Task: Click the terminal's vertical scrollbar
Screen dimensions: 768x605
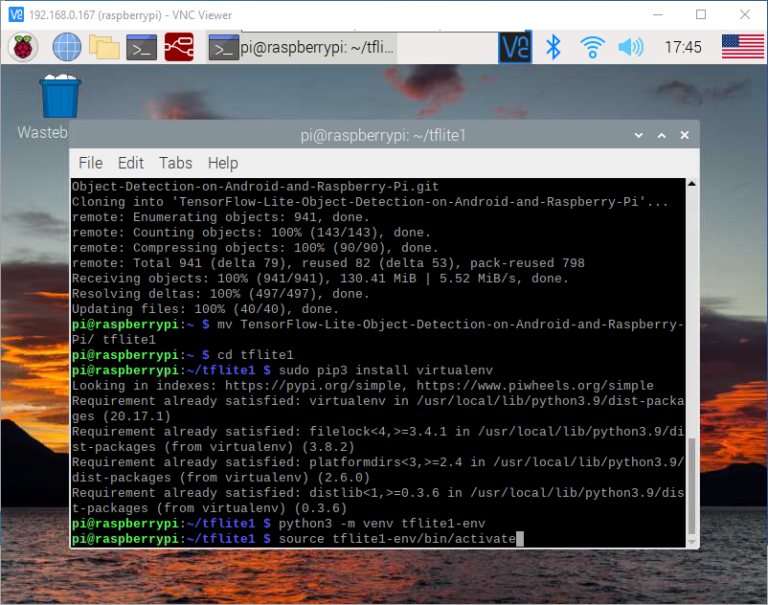Action: (690, 490)
